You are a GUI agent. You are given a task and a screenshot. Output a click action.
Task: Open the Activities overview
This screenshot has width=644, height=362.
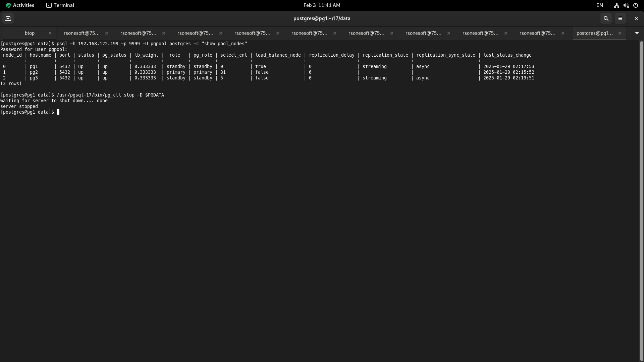click(20, 5)
